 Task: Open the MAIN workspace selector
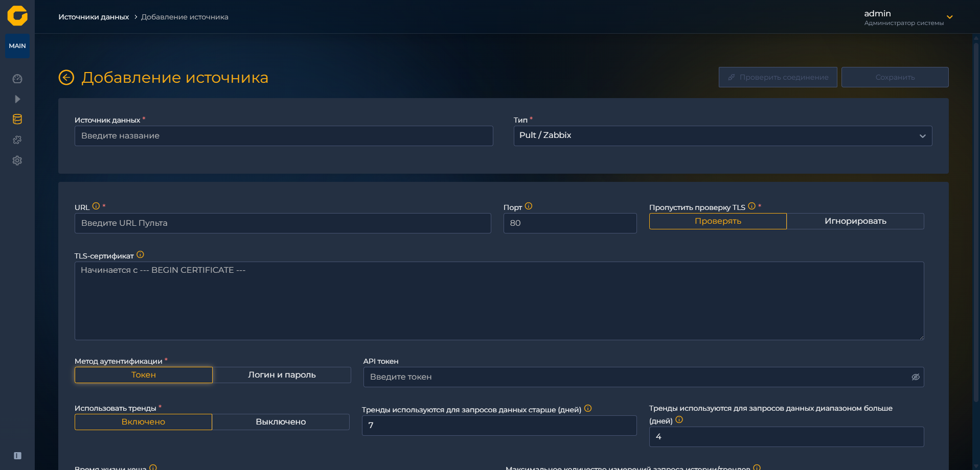click(x=17, y=46)
